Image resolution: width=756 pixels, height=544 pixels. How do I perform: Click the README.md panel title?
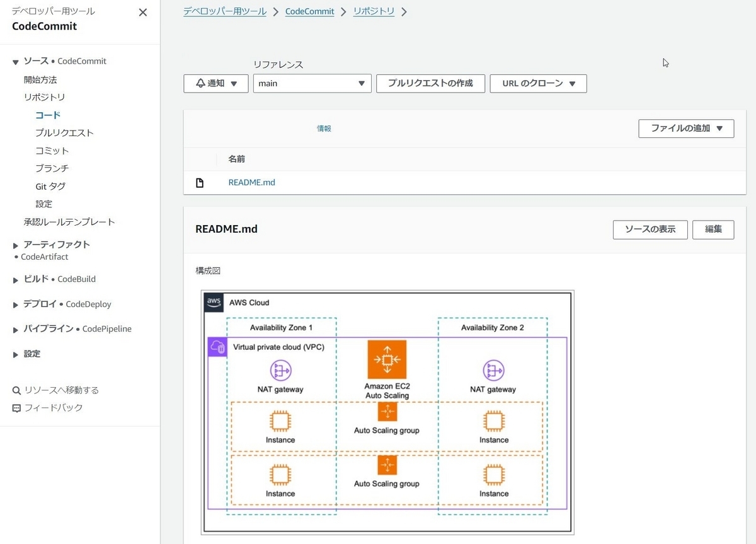point(227,229)
